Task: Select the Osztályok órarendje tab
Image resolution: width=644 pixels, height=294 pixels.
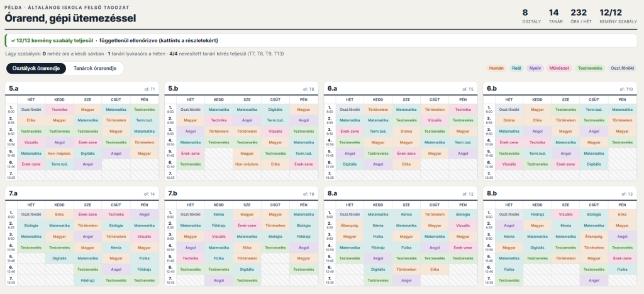Action: (36, 69)
